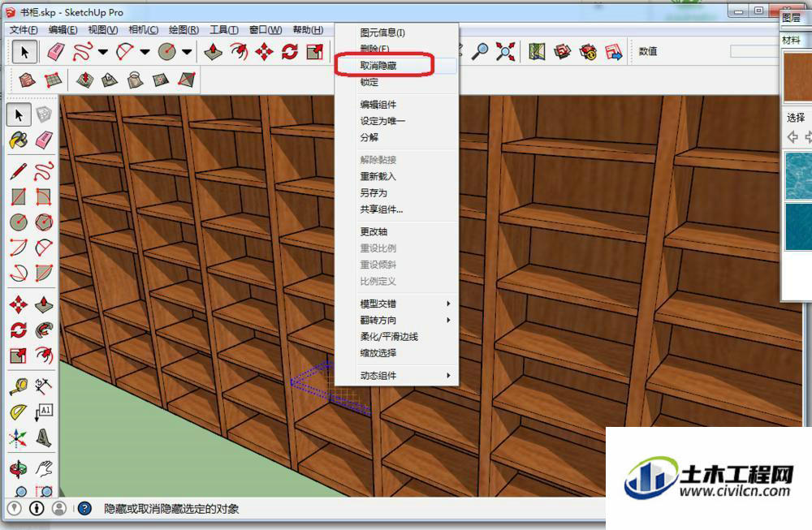The height and width of the screenshot is (530, 812).
Task: Select the Follow Me tool in left toolbar
Action: tap(44, 330)
